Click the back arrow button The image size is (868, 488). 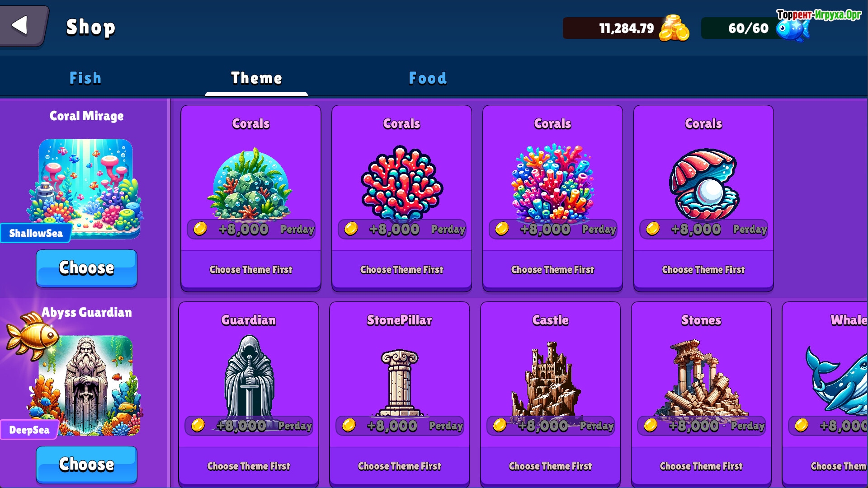(x=23, y=26)
